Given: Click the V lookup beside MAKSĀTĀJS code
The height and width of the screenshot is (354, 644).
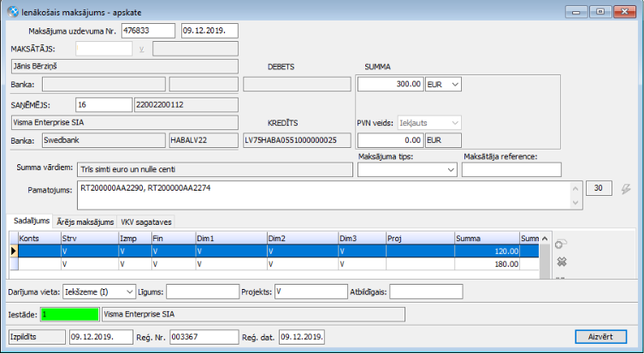Looking at the screenshot, I should [x=142, y=50].
